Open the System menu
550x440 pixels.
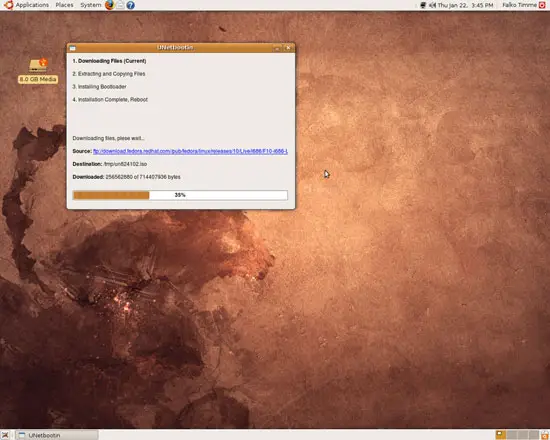[x=90, y=5]
